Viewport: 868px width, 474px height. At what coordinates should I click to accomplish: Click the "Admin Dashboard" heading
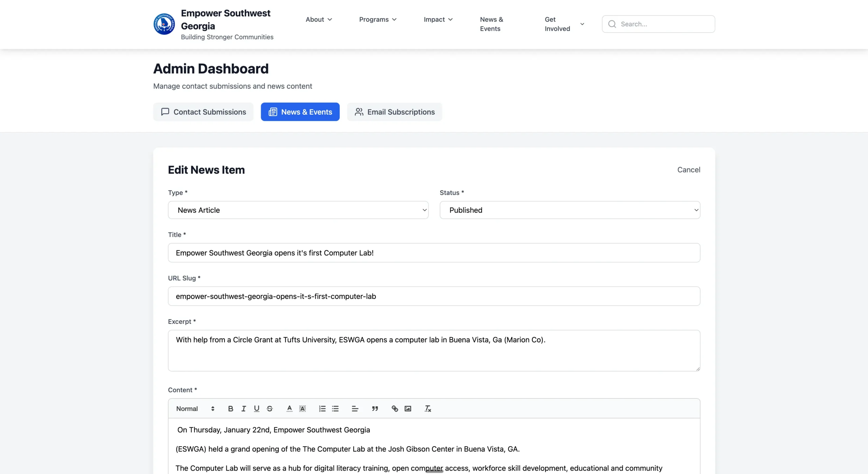tap(211, 69)
